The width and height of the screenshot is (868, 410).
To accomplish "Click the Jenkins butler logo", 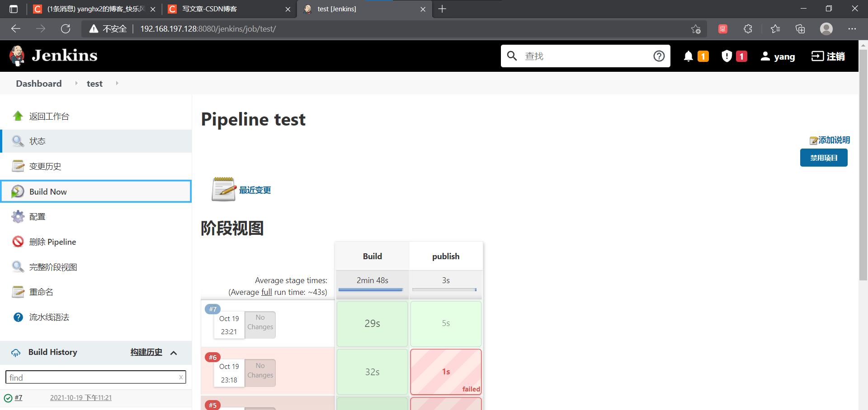I will [x=17, y=56].
